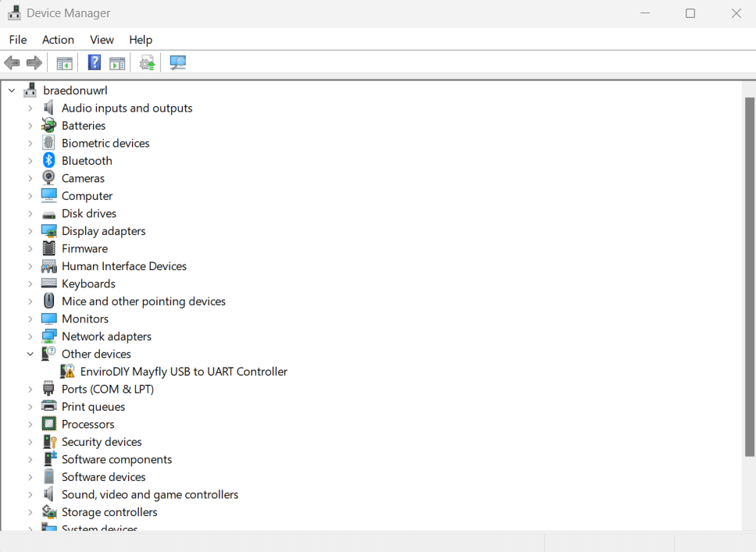Image resolution: width=756 pixels, height=552 pixels.
Task: Click the Cameras webcam icon
Action: (49, 178)
